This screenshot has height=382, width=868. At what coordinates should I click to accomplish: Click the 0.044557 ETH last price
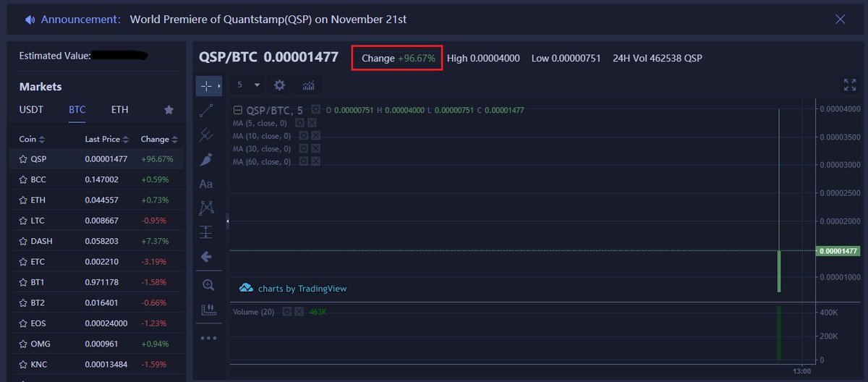(x=102, y=200)
